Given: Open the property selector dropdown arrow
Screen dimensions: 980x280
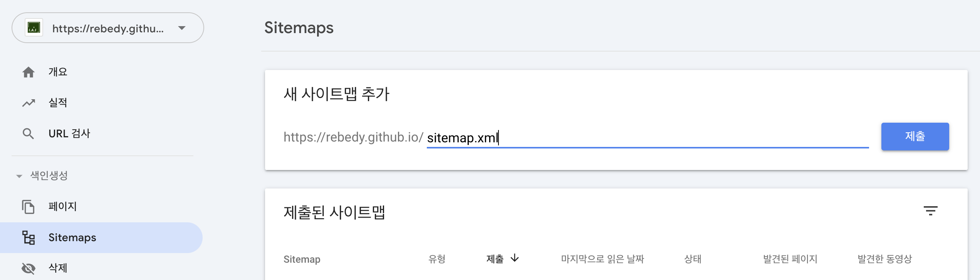Looking at the screenshot, I should [x=182, y=28].
